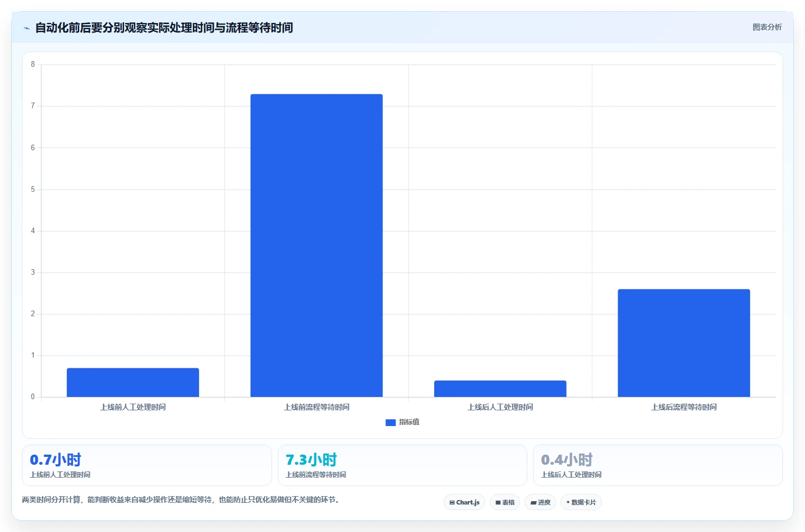Click the 图表分析 label in the header

point(767,27)
